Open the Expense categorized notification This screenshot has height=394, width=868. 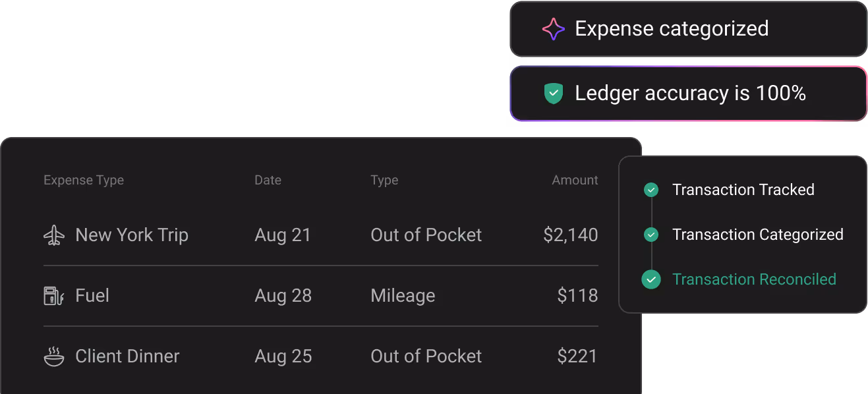(688, 29)
